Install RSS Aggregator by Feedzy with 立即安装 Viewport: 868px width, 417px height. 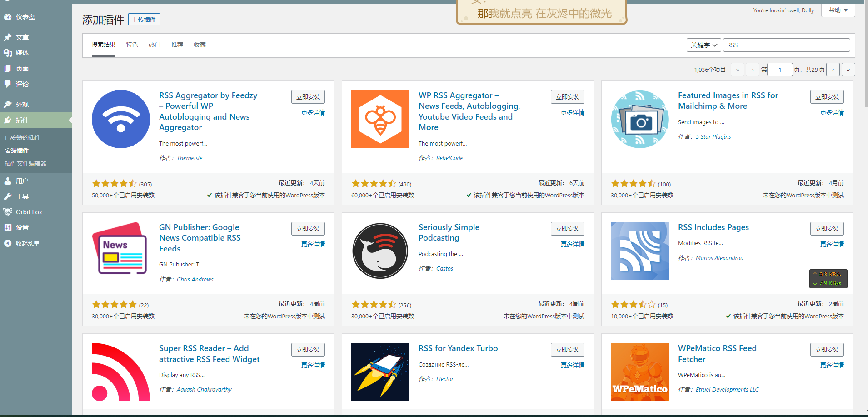308,97
